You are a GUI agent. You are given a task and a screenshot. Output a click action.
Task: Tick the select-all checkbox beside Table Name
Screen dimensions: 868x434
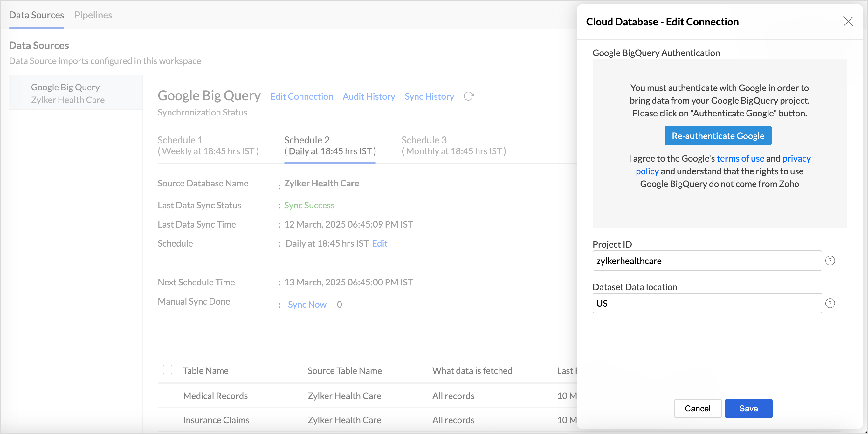click(x=168, y=370)
